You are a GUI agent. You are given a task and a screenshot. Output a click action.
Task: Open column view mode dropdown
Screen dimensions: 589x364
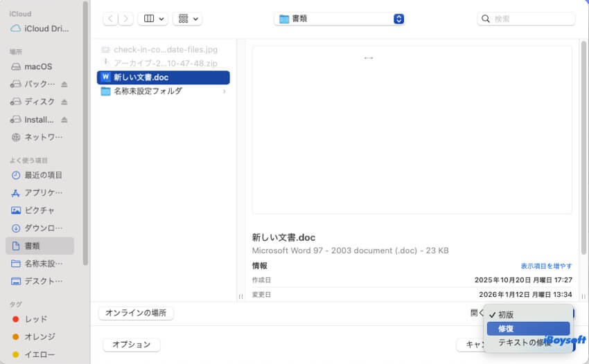point(153,19)
